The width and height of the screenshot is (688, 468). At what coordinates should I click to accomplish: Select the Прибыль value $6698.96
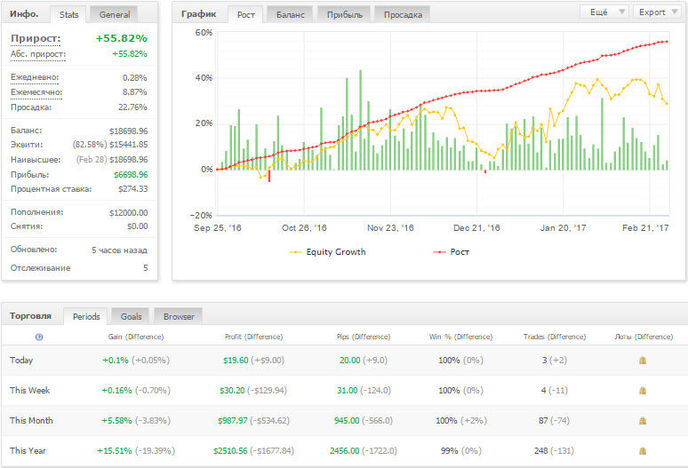pos(131,175)
